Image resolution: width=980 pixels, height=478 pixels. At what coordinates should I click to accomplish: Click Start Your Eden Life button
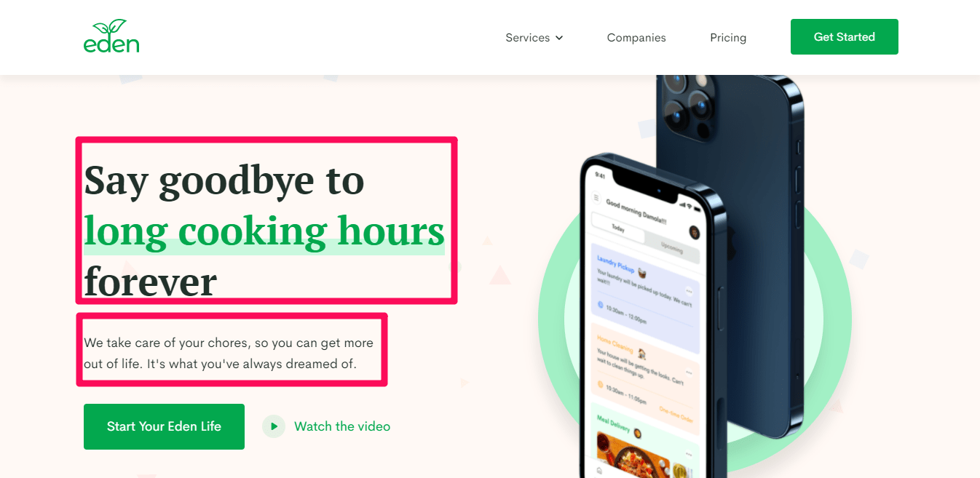[x=164, y=426]
